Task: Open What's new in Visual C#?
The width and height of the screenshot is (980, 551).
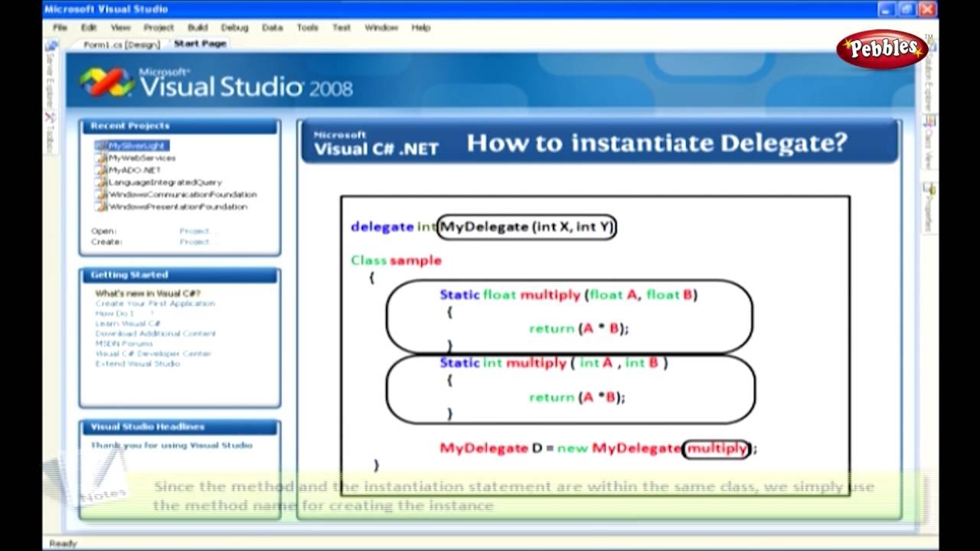Action: (147, 293)
